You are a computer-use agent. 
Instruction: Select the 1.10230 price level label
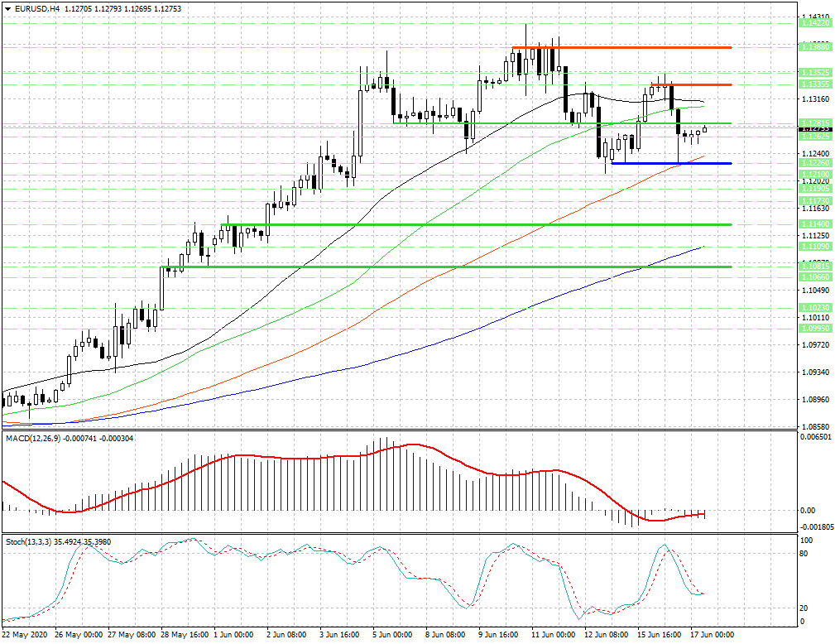tap(815, 308)
